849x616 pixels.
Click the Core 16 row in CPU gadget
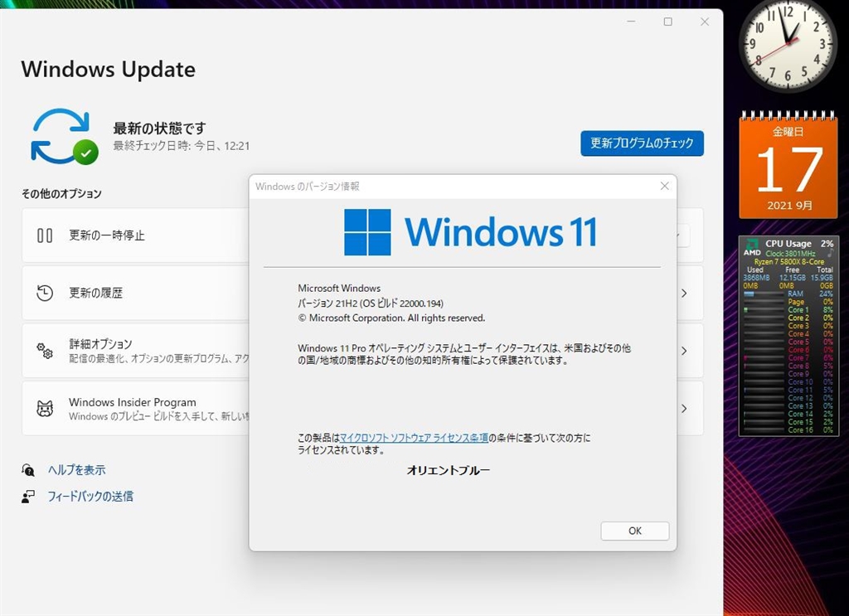[x=788, y=430]
